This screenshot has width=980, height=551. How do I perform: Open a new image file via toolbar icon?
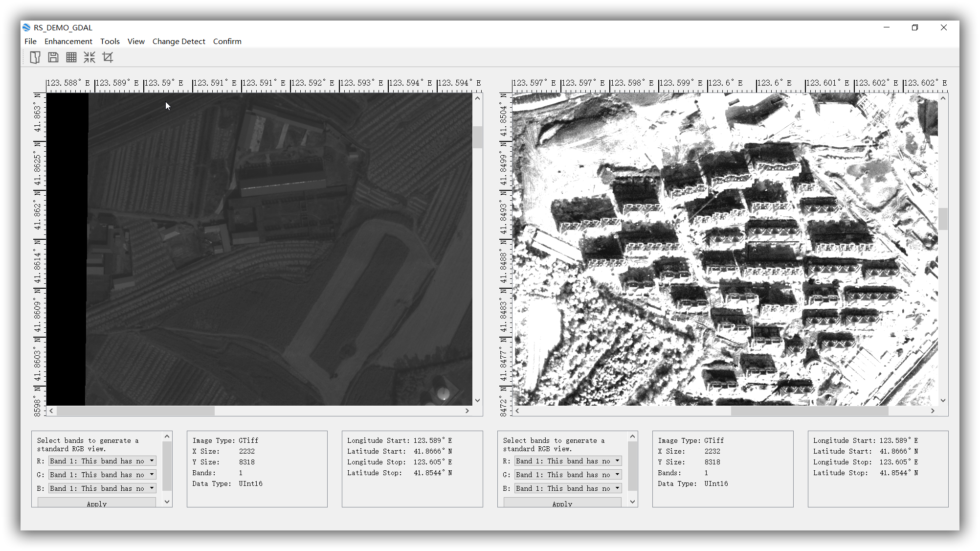click(x=34, y=57)
